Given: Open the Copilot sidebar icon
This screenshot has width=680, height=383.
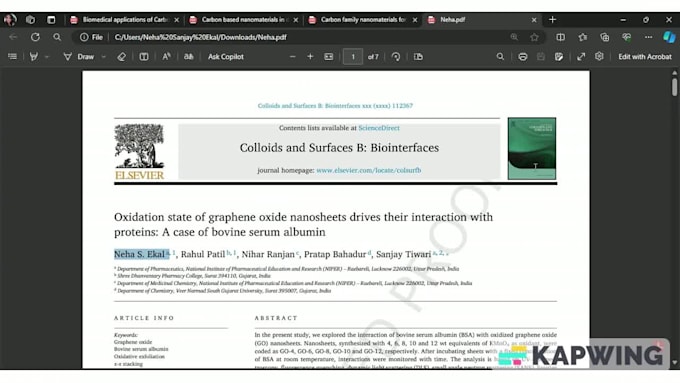Looking at the screenshot, I should 669,37.
